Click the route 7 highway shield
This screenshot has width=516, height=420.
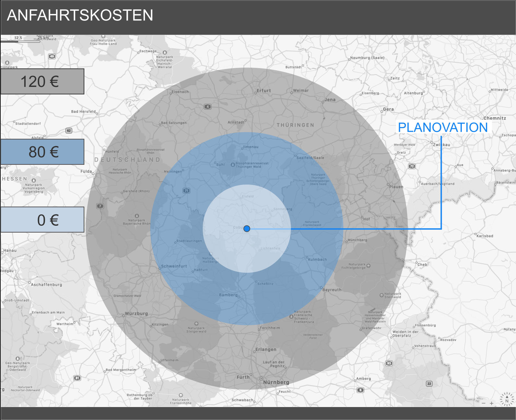[100, 206]
